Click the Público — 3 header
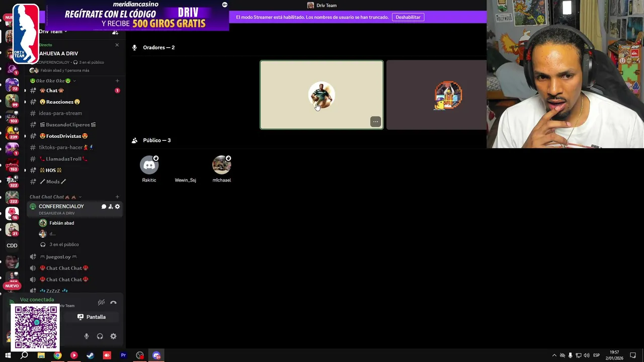Screen dimensions: 644x362 point(156,141)
